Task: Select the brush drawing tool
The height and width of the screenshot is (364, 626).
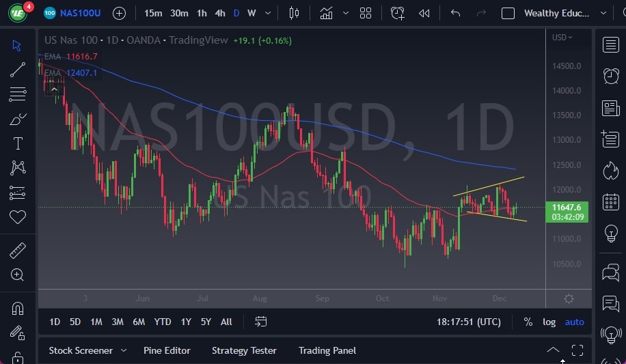Action: [18, 119]
